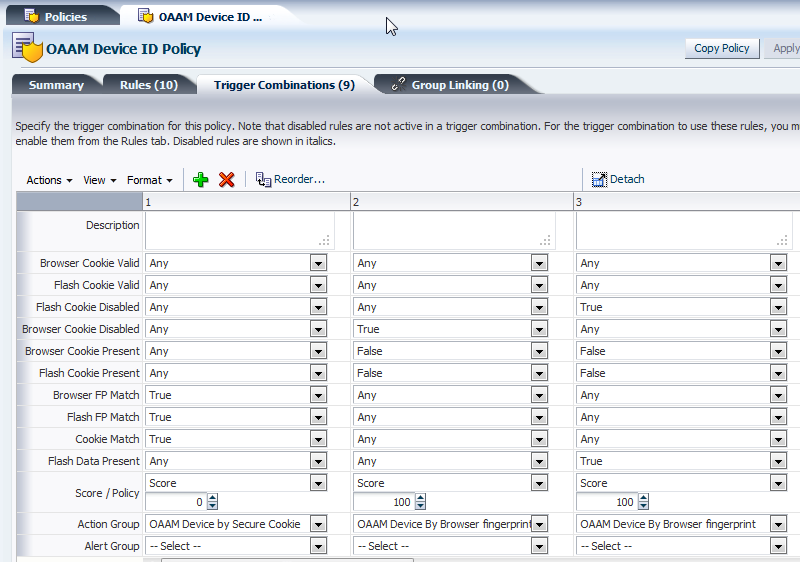This screenshot has height=562, width=800.
Task: Click column header 2
Action: coord(462,202)
